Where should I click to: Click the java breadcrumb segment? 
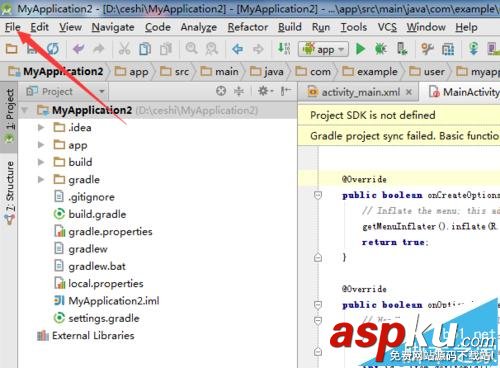tap(267, 71)
